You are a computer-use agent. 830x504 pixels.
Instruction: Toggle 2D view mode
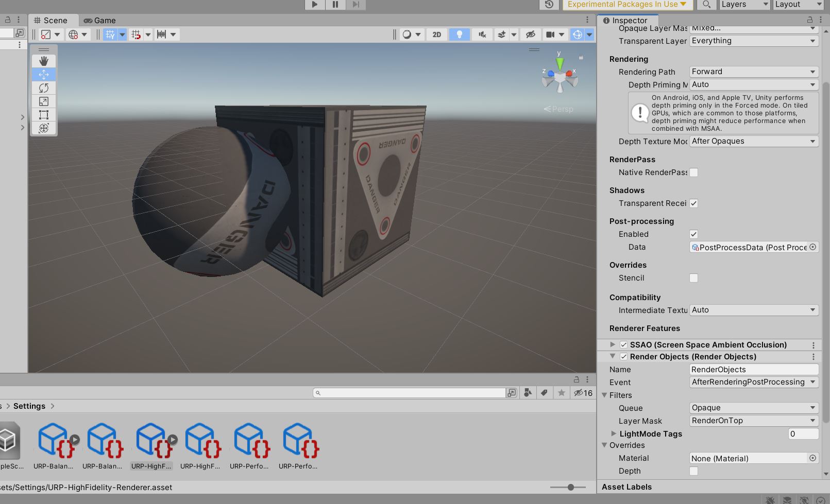point(436,34)
